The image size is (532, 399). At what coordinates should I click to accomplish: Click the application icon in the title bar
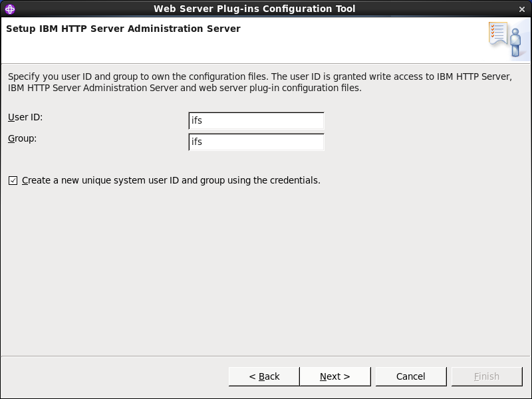(10, 9)
